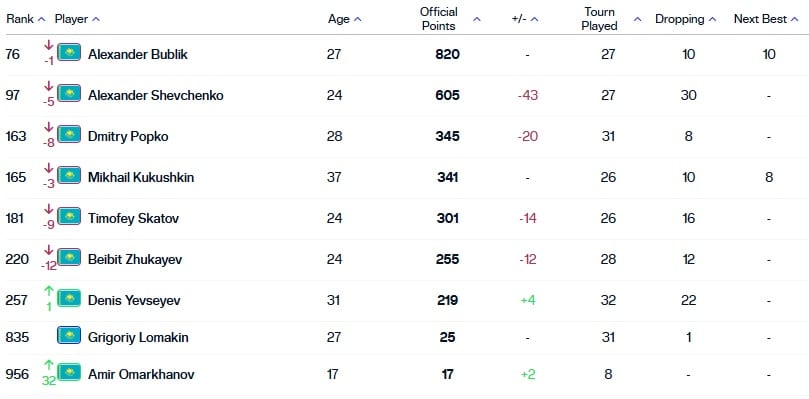The height and width of the screenshot is (399, 809).
Task: Sort by Age column arrow
Action: coord(358,20)
